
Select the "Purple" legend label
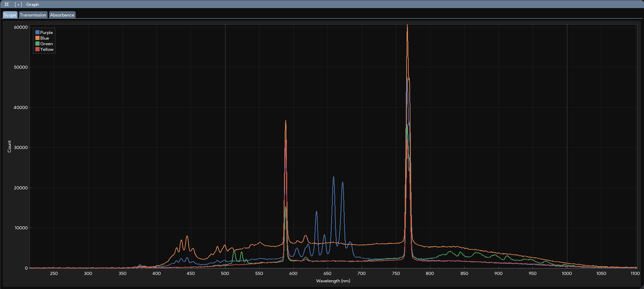pos(47,33)
